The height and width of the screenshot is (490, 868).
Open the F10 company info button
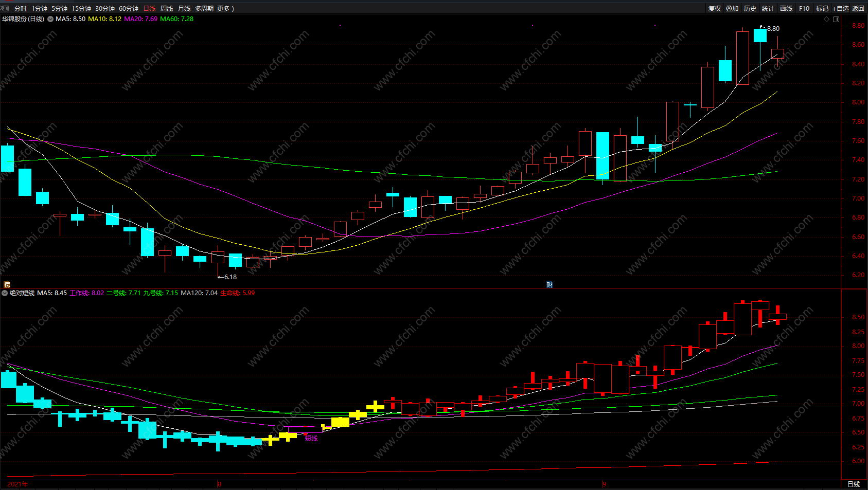(x=804, y=9)
